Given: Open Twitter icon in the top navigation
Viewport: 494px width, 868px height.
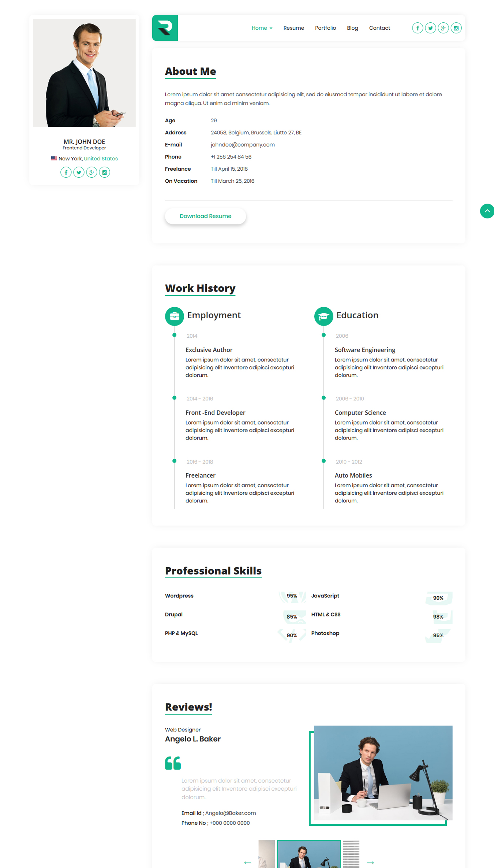Looking at the screenshot, I should 430,28.
